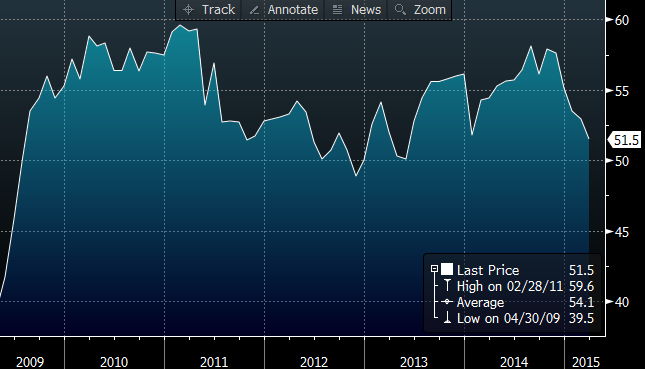This screenshot has width=645, height=369.
Task: Click the 2011 x-axis year label
Action: coord(214,362)
